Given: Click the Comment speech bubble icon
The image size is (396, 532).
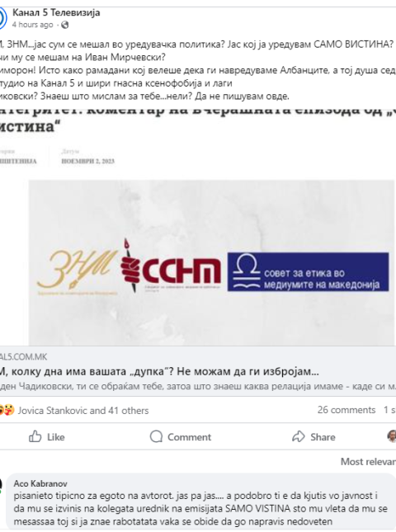Looking at the screenshot, I should [x=156, y=436].
